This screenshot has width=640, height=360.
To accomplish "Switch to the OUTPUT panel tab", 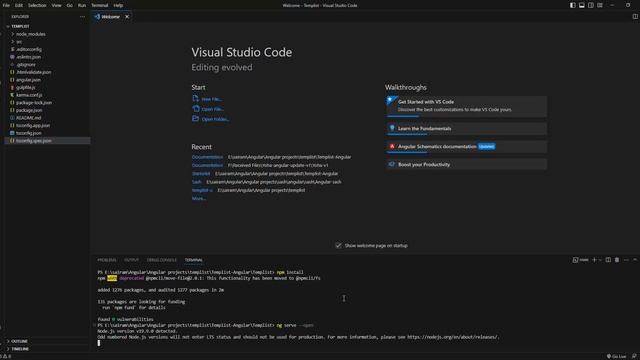I will point(131,260).
